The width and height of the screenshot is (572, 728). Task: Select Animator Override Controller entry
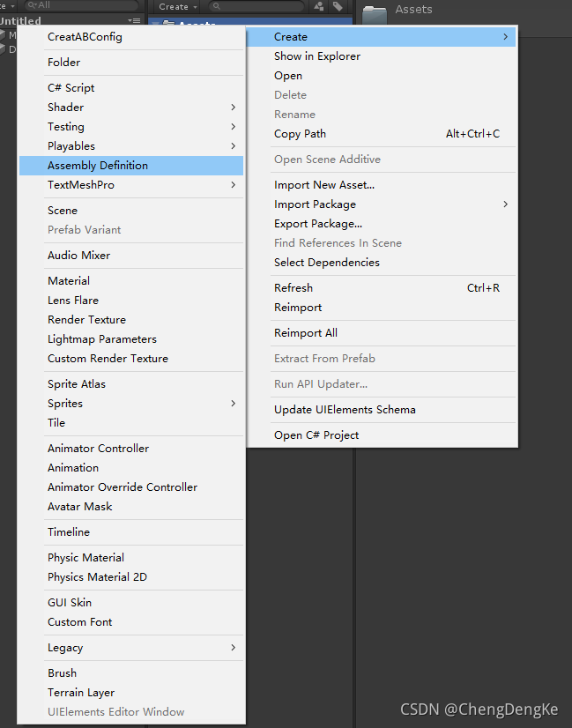pos(131,487)
